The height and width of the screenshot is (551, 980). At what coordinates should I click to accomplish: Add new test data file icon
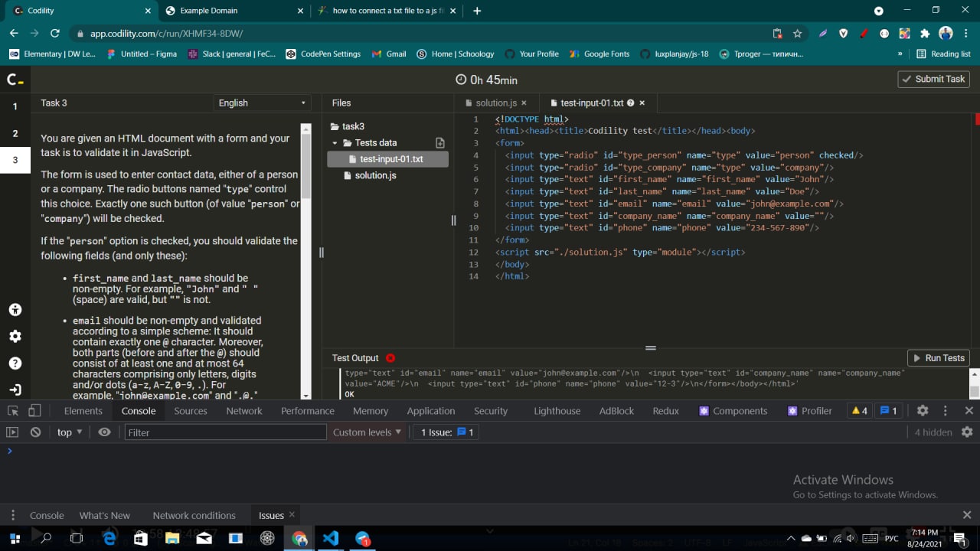[440, 143]
